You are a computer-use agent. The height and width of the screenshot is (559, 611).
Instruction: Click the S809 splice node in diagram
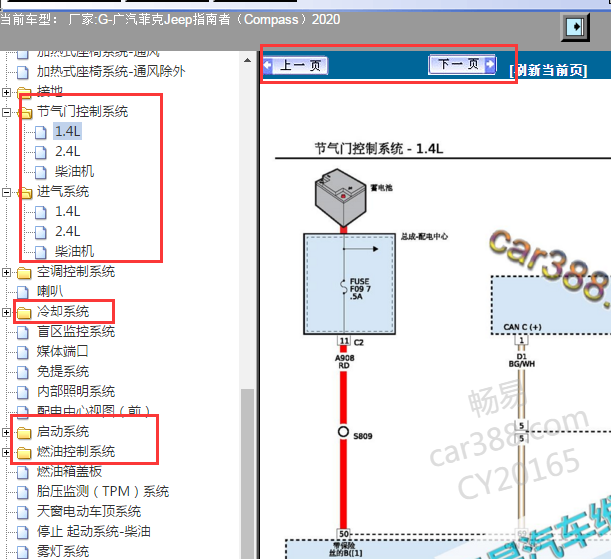[343, 432]
